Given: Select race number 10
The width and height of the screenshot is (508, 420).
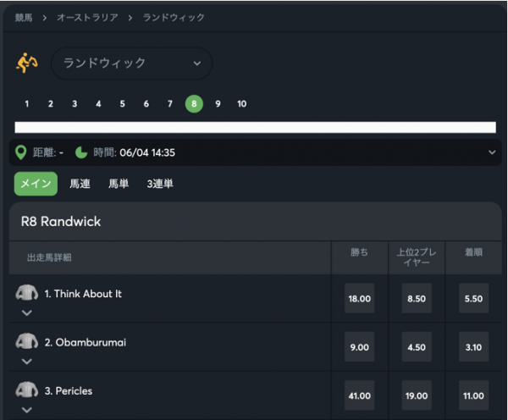Looking at the screenshot, I should 241,104.
